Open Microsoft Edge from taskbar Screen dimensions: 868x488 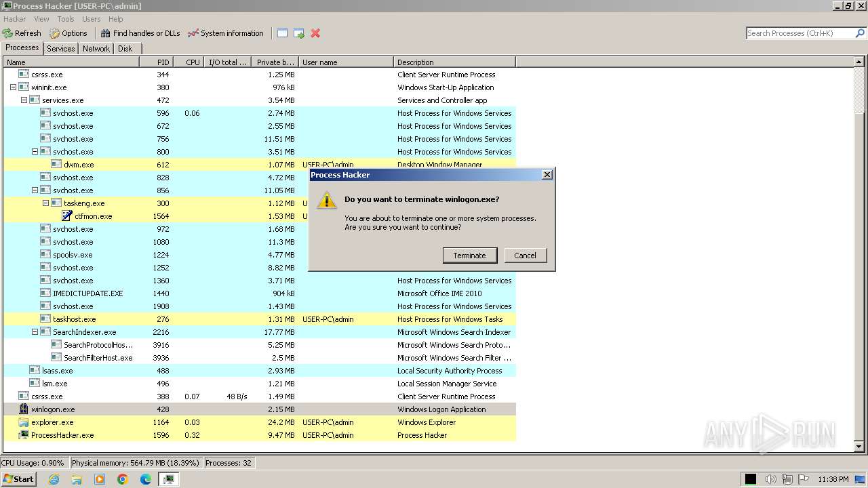(x=146, y=479)
